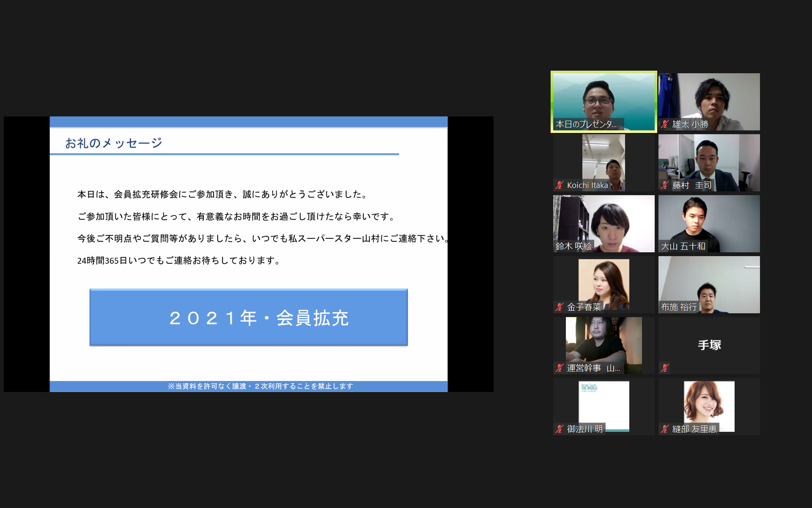
Task: Click the muted mic icon on 雄太 小勝
Action: click(665, 124)
